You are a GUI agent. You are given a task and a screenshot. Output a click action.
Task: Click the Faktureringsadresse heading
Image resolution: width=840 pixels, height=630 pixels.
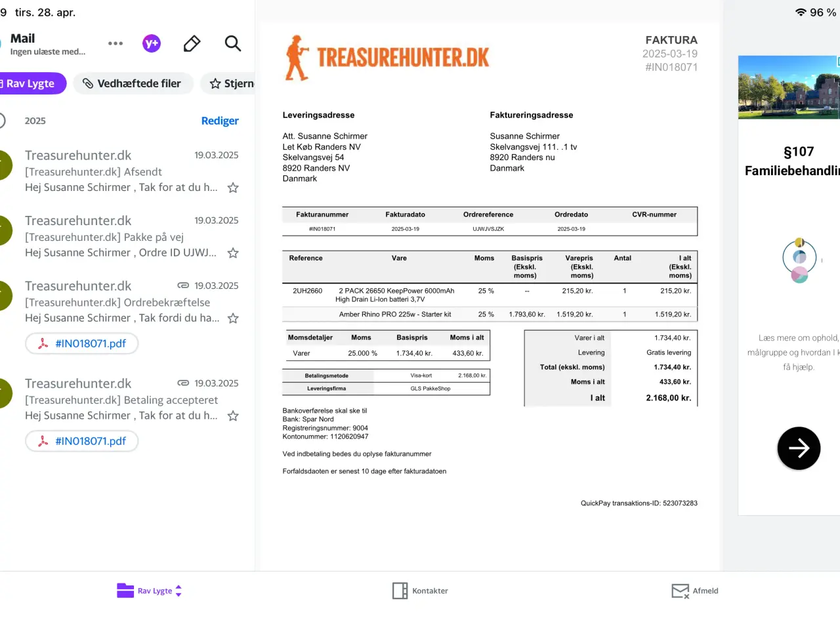pos(532,115)
